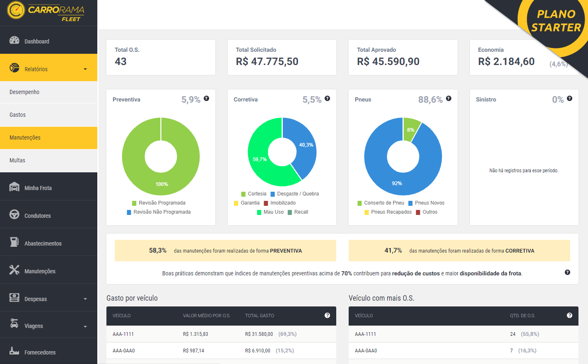Viewport: 588px width, 364px height.
Task: Select Multas in reports submenu
Action: coord(17,160)
